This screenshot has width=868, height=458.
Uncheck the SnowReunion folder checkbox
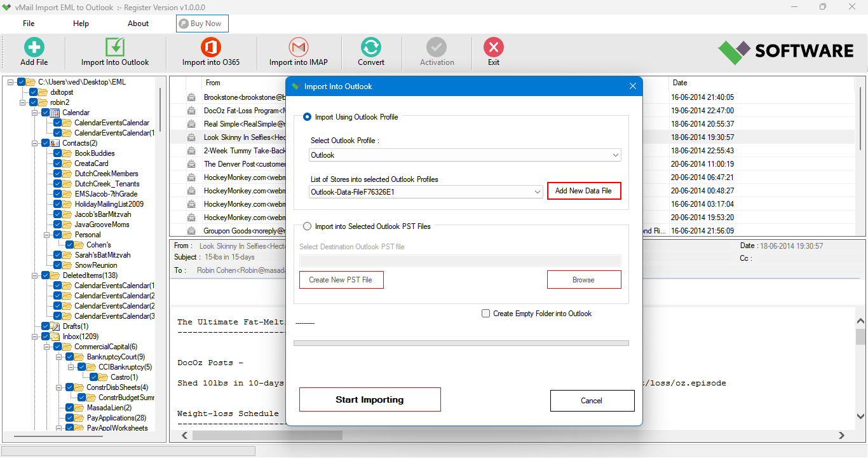[58, 265]
